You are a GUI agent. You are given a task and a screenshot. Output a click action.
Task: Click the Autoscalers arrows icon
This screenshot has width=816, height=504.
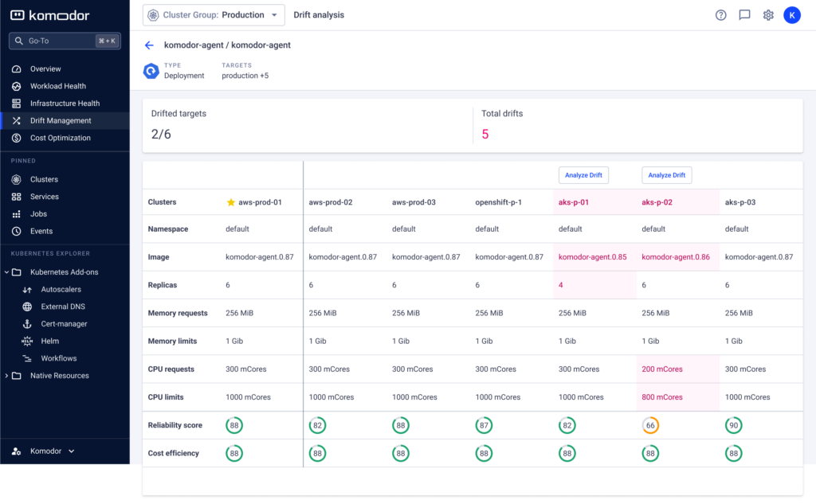pos(27,289)
